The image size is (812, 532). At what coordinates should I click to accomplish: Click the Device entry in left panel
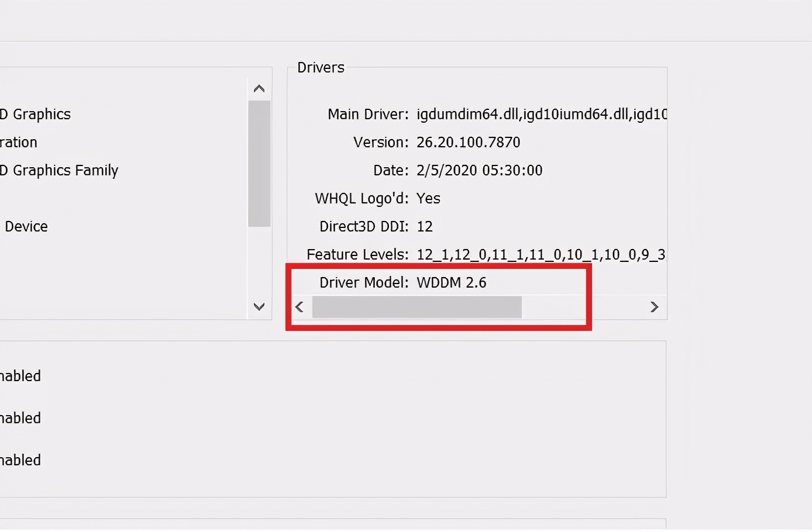[x=26, y=226]
